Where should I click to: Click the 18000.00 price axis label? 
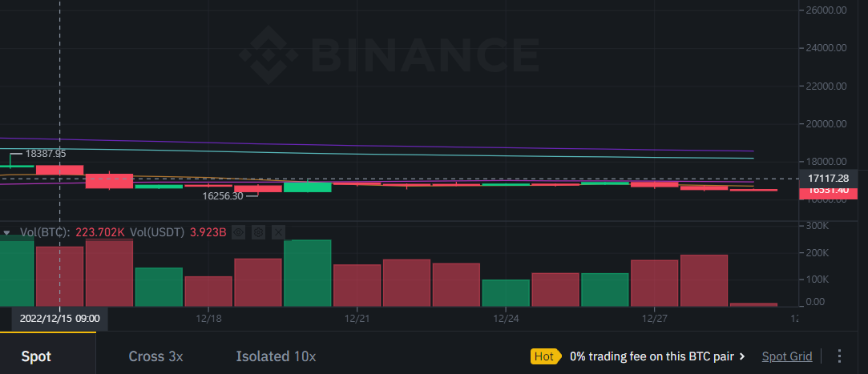[826, 162]
